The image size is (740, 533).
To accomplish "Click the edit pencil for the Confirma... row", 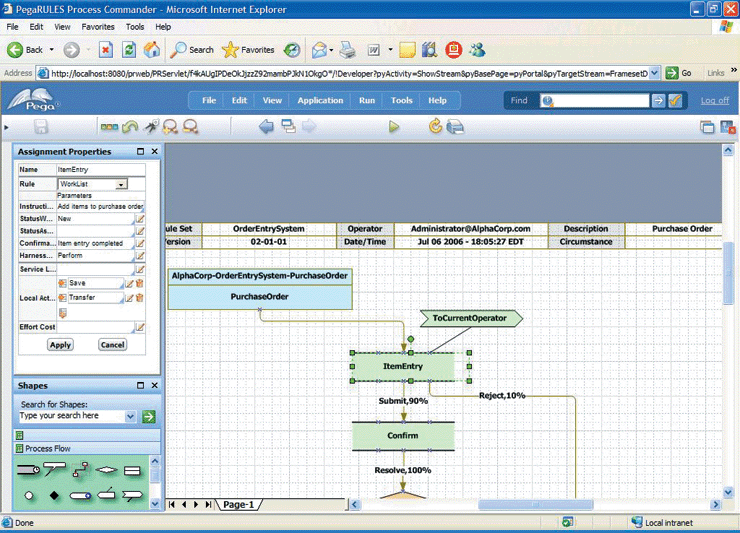I will click(140, 243).
